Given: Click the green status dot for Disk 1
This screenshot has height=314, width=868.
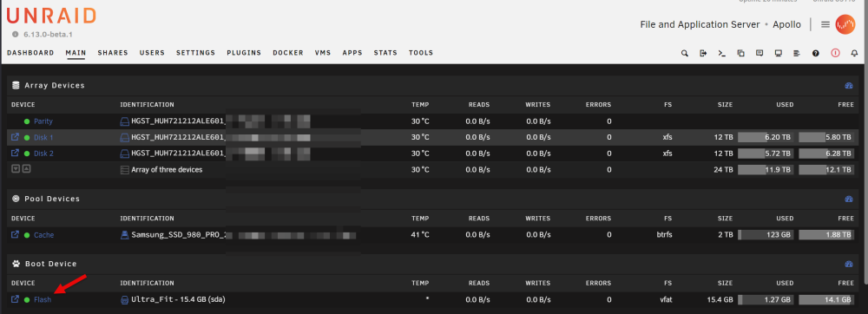Looking at the screenshot, I should [x=27, y=137].
